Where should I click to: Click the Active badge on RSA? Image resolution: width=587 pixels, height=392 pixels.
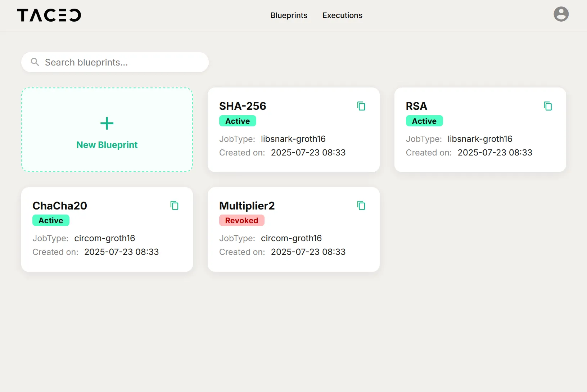click(x=424, y=121)
